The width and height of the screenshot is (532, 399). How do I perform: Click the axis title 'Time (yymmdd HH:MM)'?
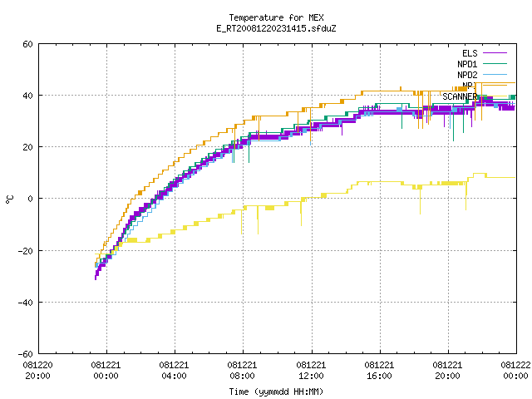pyautogui.click(x=276, y=392)
